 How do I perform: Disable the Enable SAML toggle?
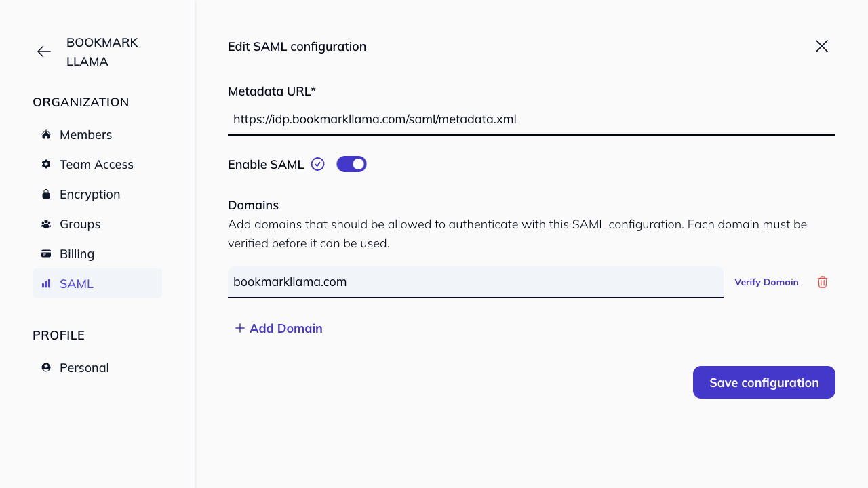pyautogui.click(x=351, y=163)
